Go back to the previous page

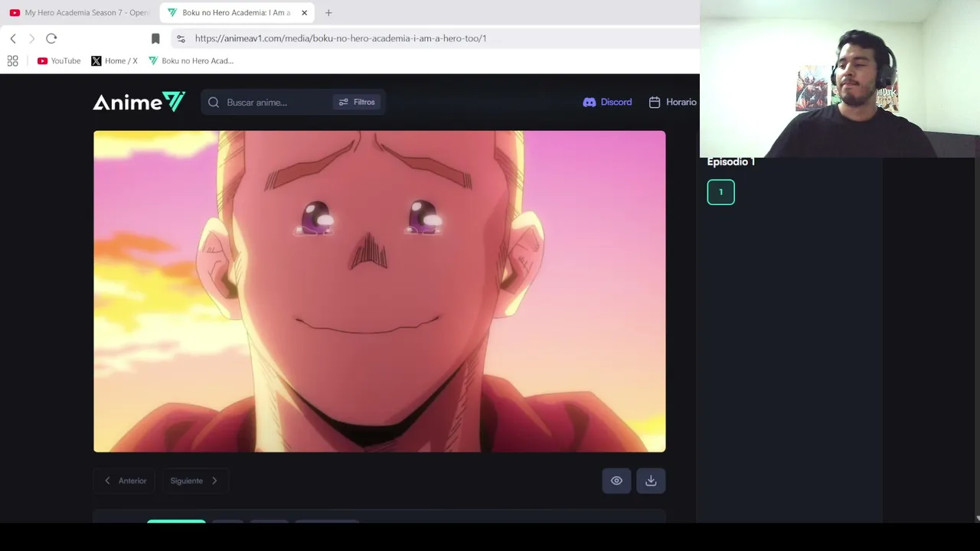[13, 38]
